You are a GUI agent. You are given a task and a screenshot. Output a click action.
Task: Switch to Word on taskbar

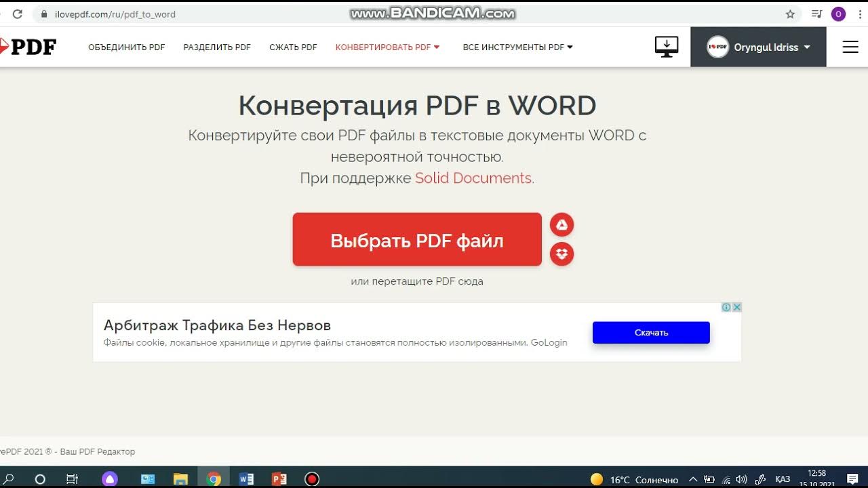click(246, 479)
